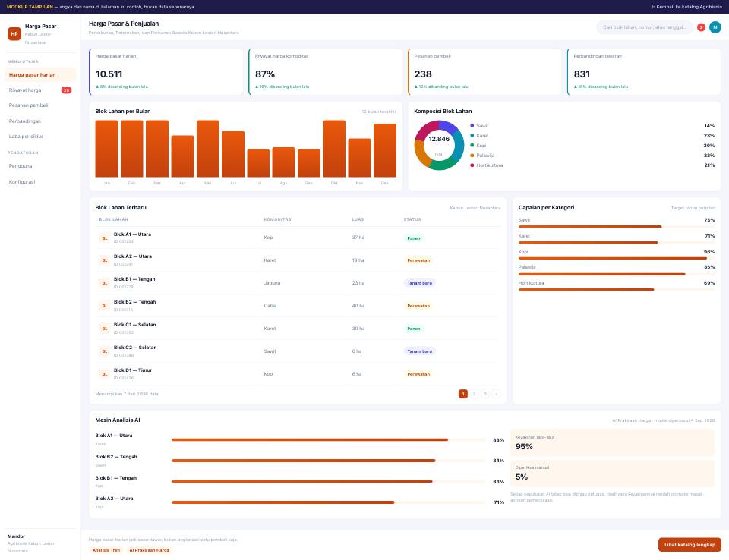Click the Kopi legend color dot
The height and width of the screenshot is (560, 729).
point(472,146)
